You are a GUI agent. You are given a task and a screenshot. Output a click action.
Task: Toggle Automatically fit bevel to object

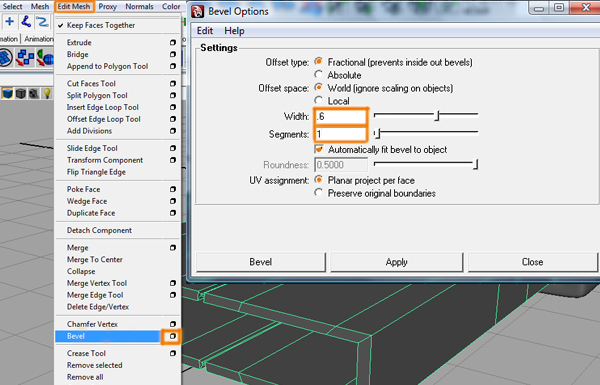319,149
